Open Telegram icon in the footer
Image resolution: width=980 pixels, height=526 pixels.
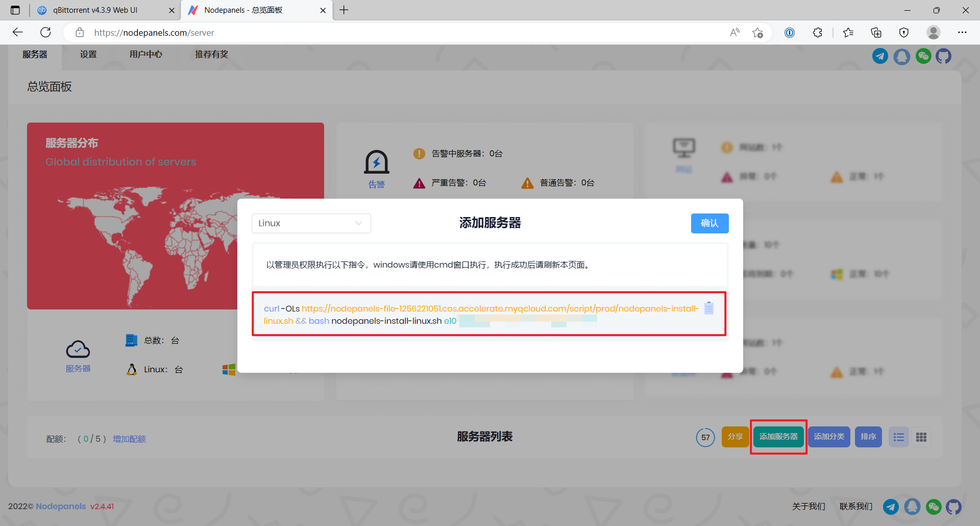[x=891, y=507]
